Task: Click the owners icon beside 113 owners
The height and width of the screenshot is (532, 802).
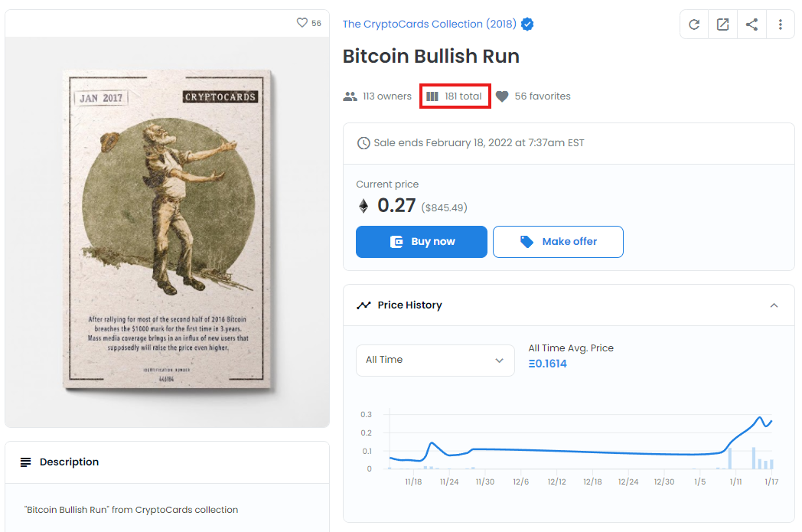Action: point(350,96)
